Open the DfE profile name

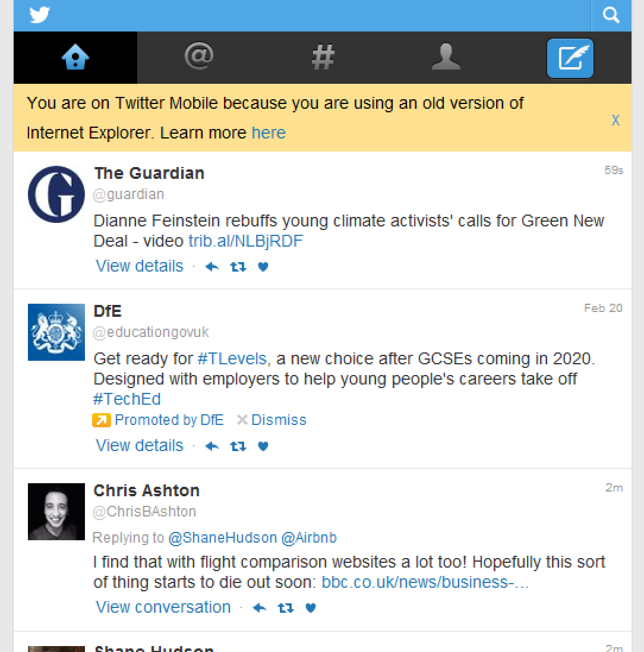click(x=108, y=311)
